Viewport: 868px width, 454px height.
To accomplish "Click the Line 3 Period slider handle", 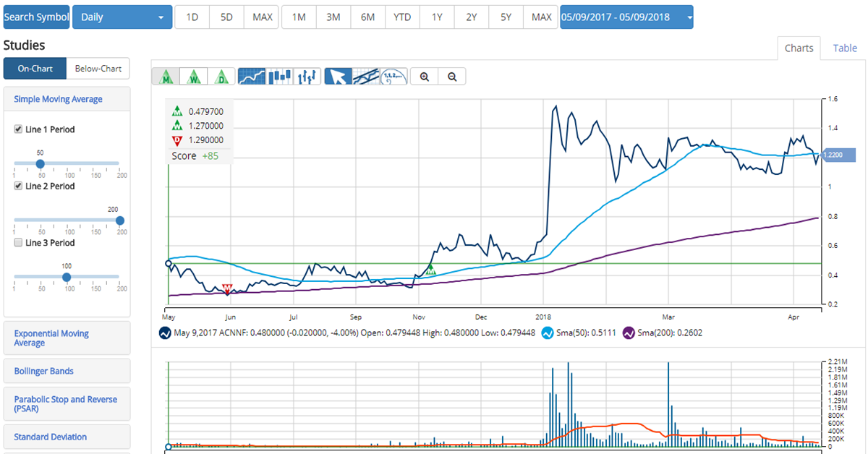I will pos(67,277).
